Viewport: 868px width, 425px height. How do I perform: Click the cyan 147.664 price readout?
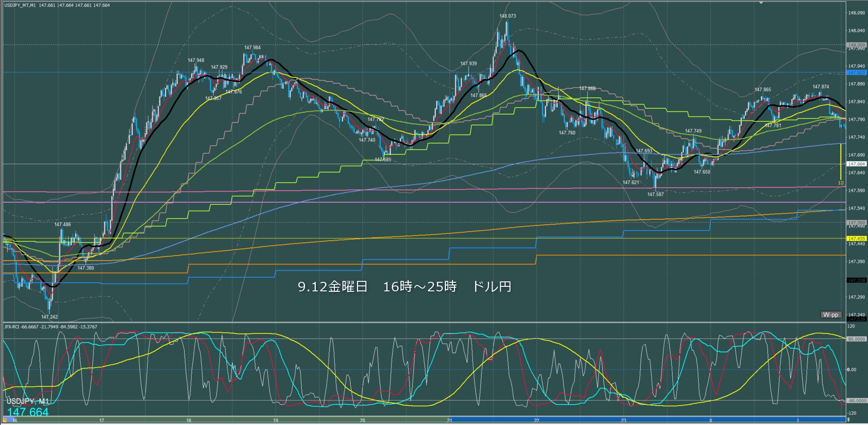click(x=28, y=412)
